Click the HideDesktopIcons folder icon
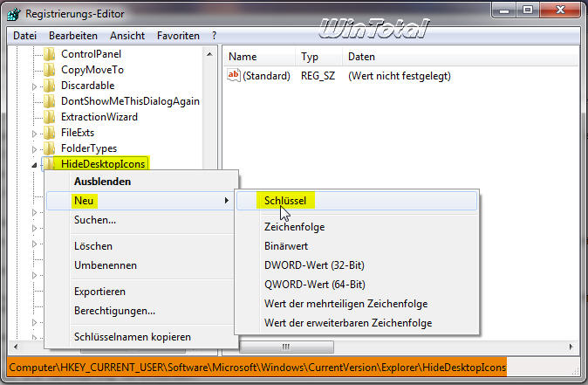The width and height of the screenshot is (588, 385). coord(50,164)
